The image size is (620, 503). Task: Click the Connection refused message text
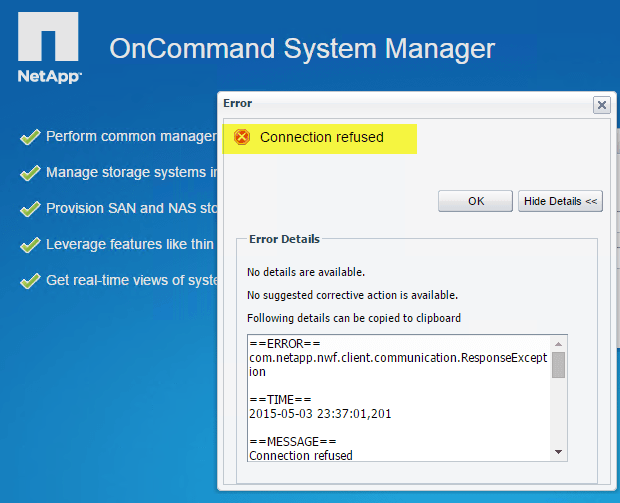pyautogui.click(x=321, y=137)
